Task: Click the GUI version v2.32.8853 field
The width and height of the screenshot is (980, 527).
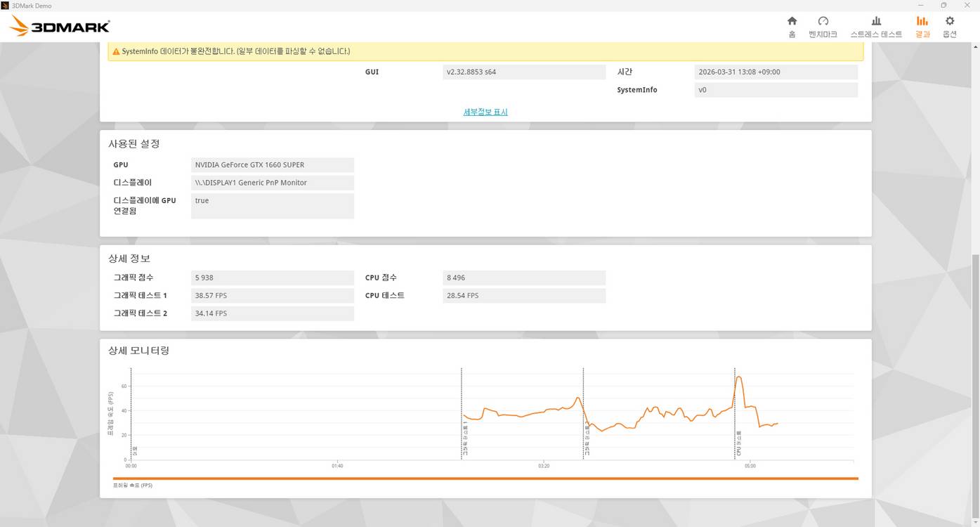Action: [523, 72]
